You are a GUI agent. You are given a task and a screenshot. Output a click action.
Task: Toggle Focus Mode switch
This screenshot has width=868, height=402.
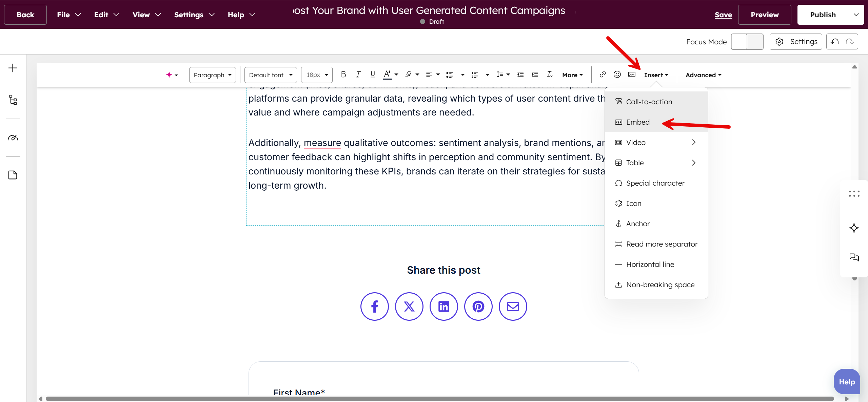click(747, 41)
